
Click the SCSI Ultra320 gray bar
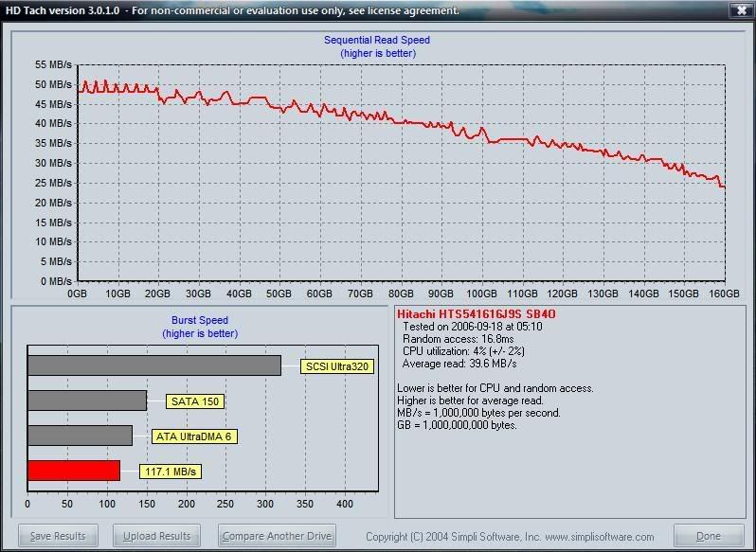154,365
